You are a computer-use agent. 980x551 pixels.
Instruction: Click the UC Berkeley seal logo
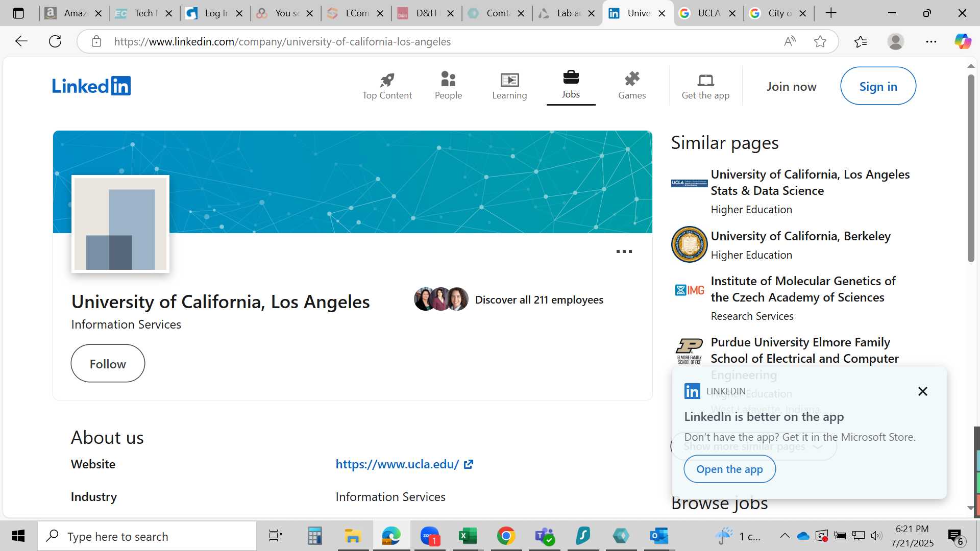689,244
